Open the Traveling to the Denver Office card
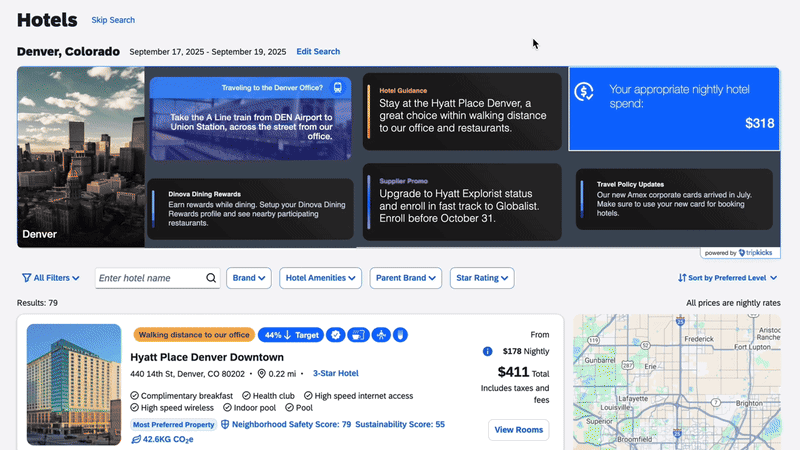Screen dimensions: 800x450 251,118
